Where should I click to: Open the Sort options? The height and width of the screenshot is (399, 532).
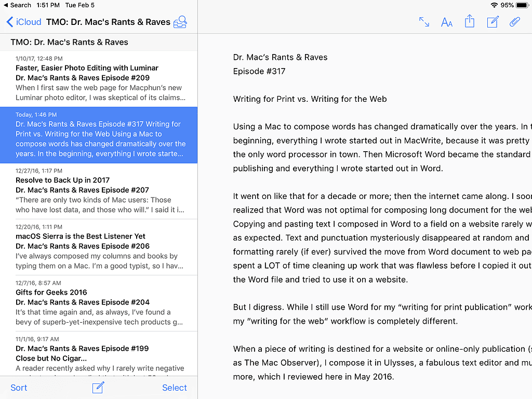(x=19, y=388)
